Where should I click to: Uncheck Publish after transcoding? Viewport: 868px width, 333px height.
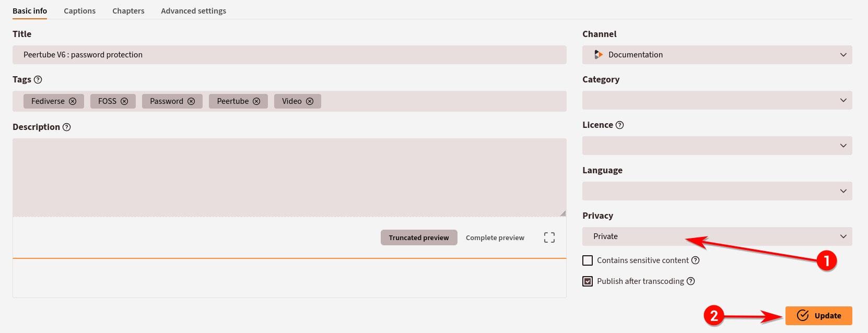[x=588, y=281]
